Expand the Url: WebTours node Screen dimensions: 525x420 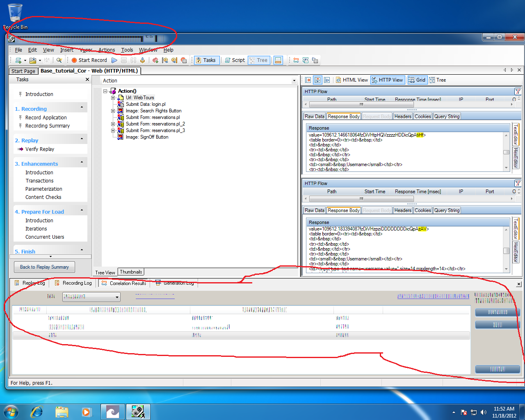coord(113,98)
